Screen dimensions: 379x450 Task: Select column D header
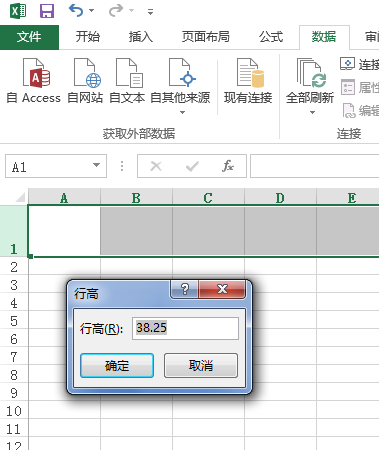tap(280, 198)
